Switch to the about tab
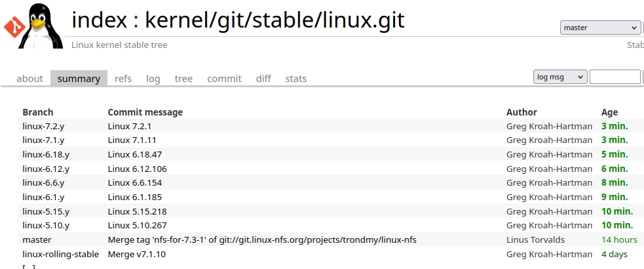The image size is (644, 269). [x=29, y=79]
